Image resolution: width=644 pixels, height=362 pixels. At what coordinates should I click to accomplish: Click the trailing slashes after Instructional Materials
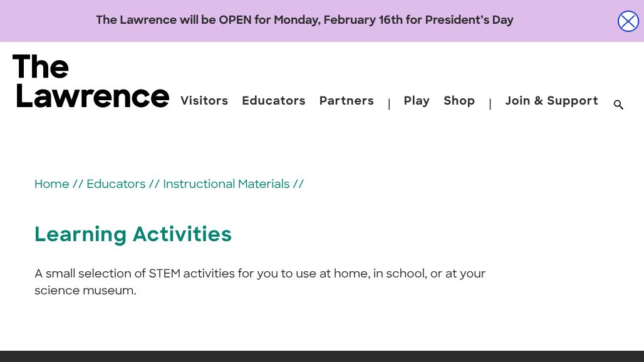click(298, 184)
